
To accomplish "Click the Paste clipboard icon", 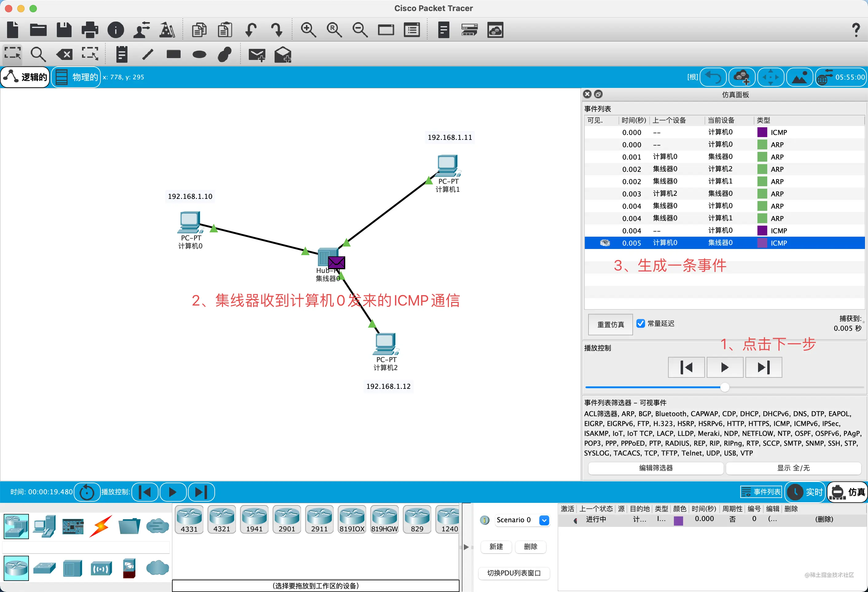I will point(225,30).
